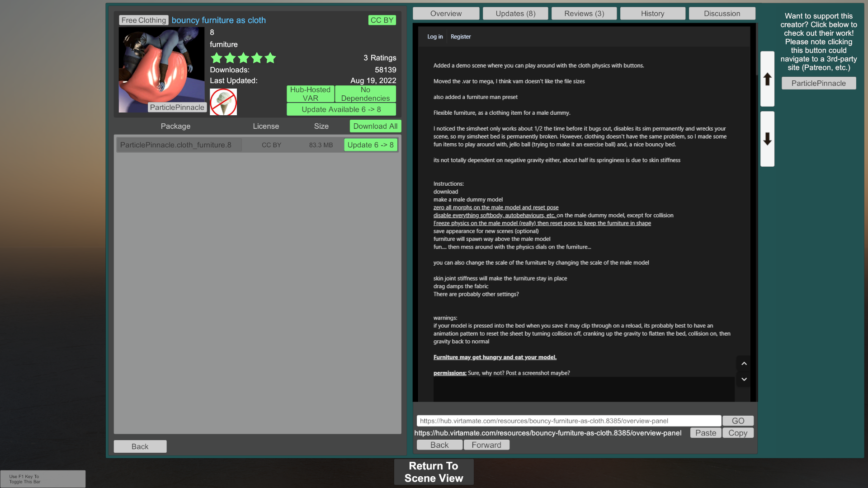
Task: Switch to the Reviews (3) tab
Action: (584, 14)
